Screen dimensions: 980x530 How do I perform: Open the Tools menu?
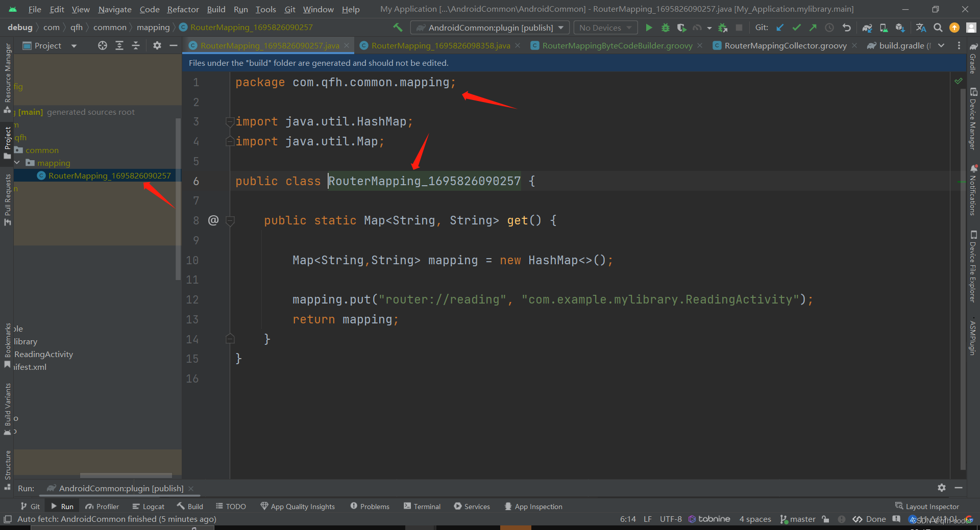(x=265, y=9)
